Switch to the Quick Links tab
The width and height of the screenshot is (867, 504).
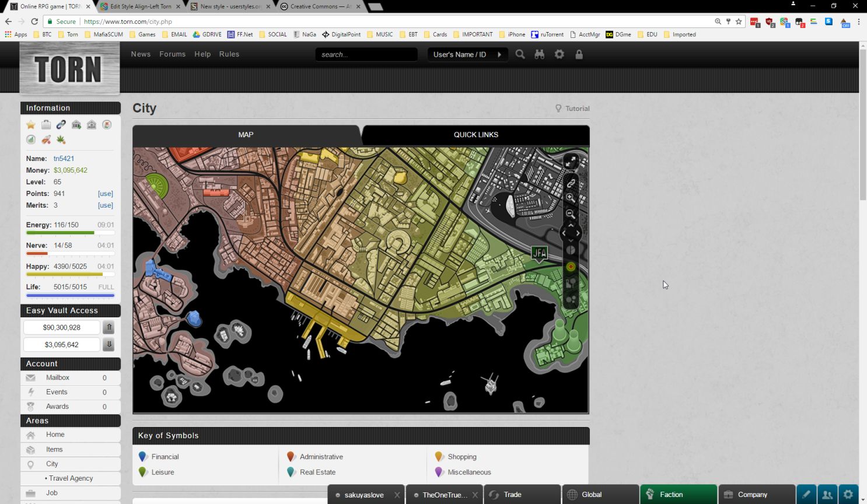click(x=476, y=135)
